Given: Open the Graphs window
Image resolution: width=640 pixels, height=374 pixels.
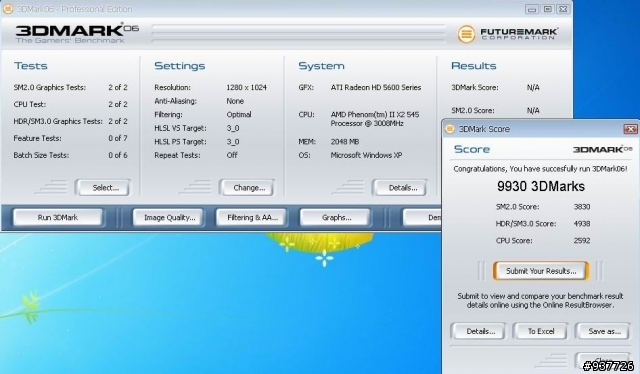Looking at the screenshot, I should point(336,218).
